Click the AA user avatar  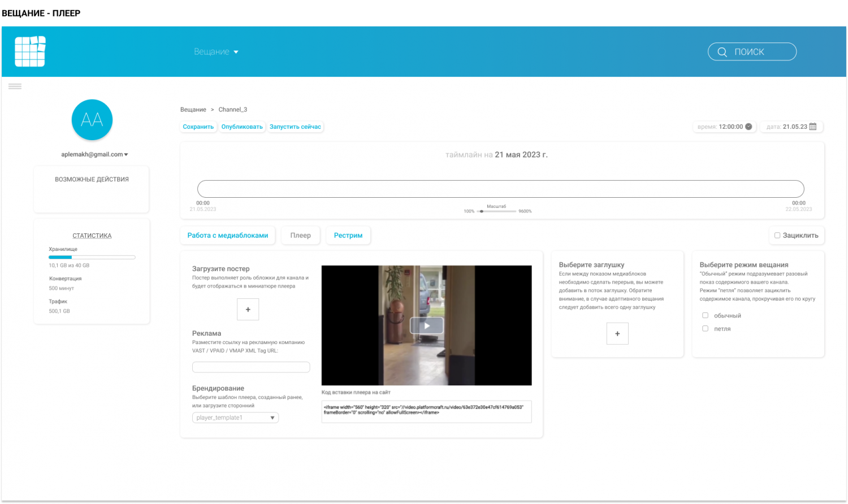(92, 120)
